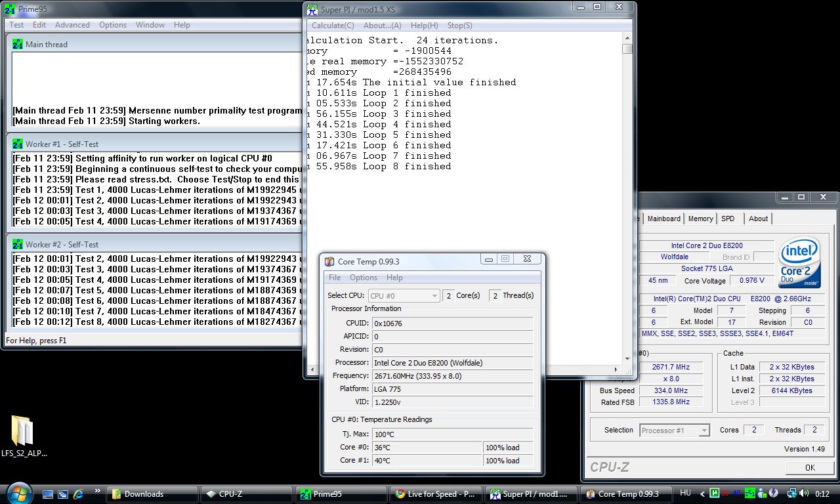Open the Processor #1 selection dropdown in CPU-Z

pos(675,430)
